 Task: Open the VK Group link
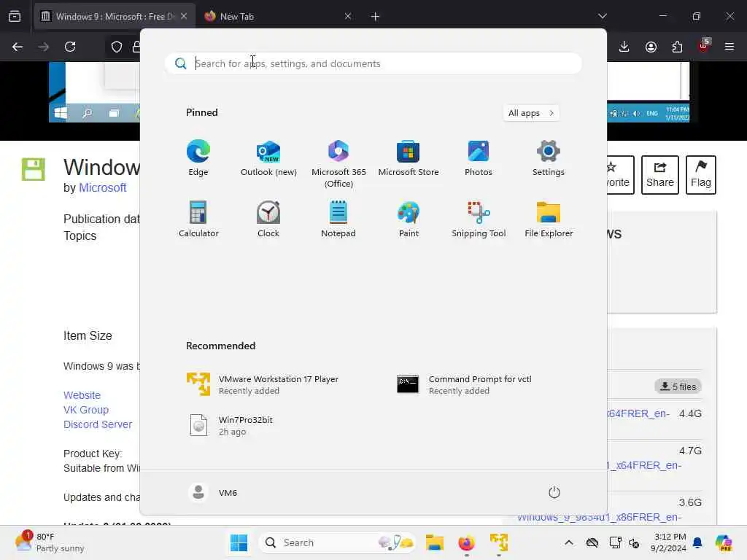(86, 410)
